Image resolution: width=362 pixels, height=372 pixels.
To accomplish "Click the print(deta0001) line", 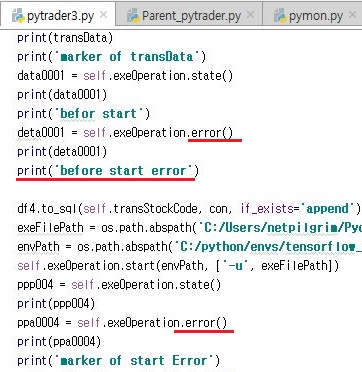I will pyautogui.click(x=62, y=152).
